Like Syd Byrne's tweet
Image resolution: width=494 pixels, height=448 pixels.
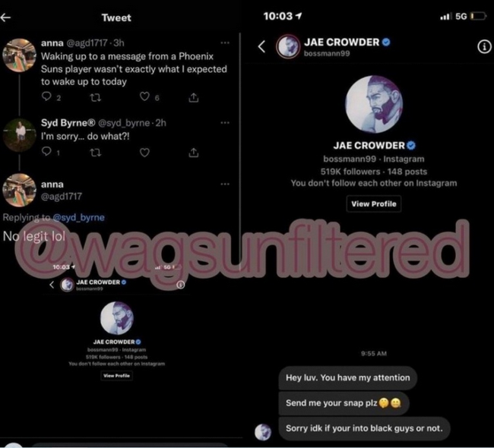pos(144,153)
